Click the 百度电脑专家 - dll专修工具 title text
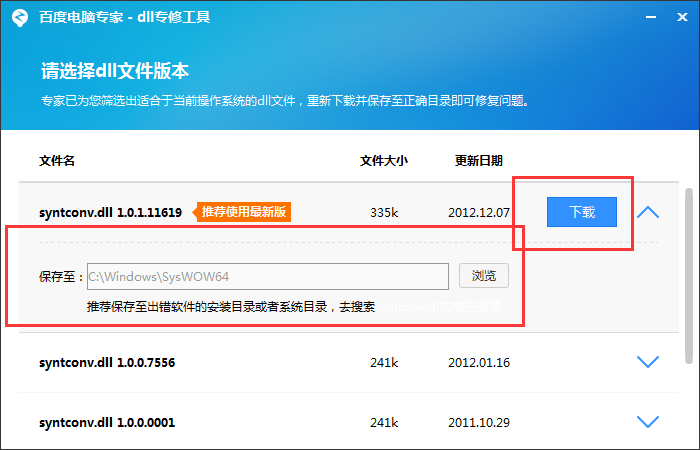The height and width of the screenshot is (450, 700). click(x=125, y=17)
